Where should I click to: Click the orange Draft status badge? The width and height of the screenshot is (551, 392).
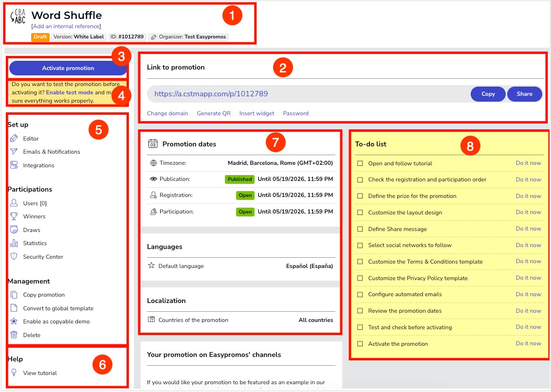(40, 37)
